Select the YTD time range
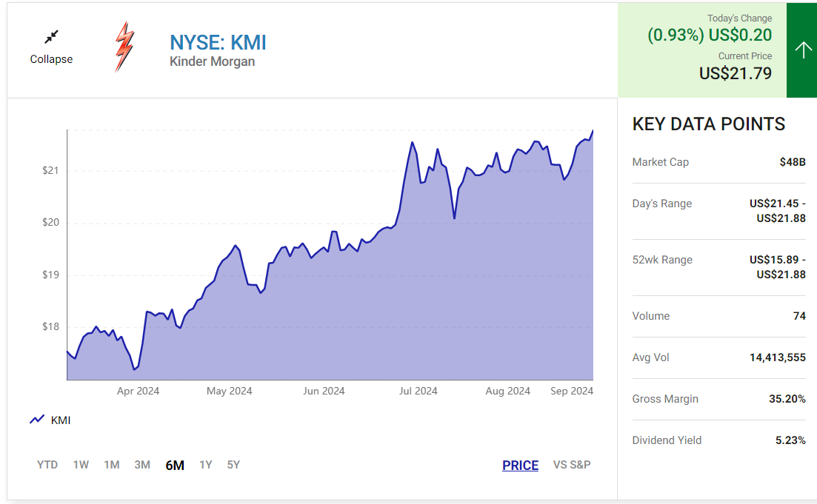Screen dimensions: 817x504 47,465
